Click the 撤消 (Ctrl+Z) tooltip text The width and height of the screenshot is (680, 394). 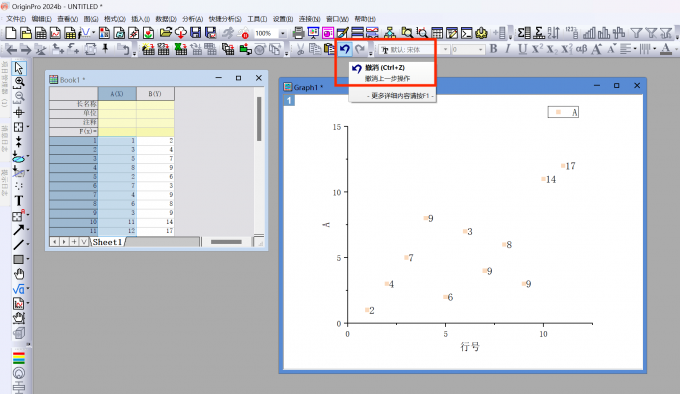(385, 68)
